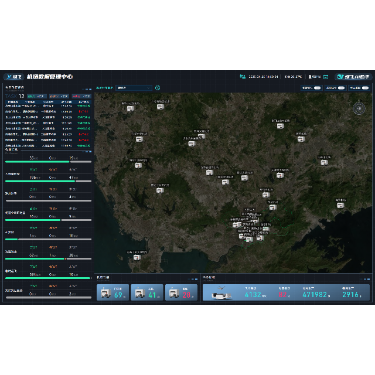Click the 471982 value in the drone statistics
The width and height of the screenshot is (375, 375).
[x=316, y=295]
